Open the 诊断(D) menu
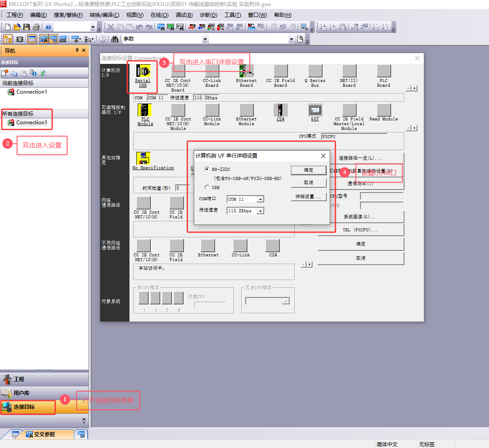This screenshot has height=448, width=489. click(208, 15)
